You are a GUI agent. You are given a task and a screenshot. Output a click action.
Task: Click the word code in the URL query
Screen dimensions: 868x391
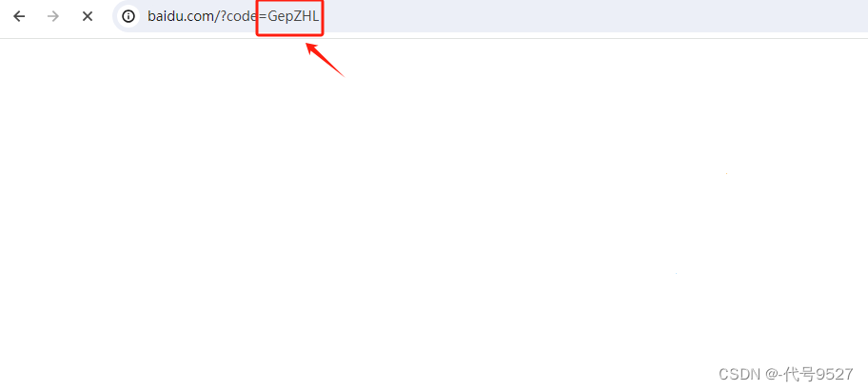[x=243, y=16]
